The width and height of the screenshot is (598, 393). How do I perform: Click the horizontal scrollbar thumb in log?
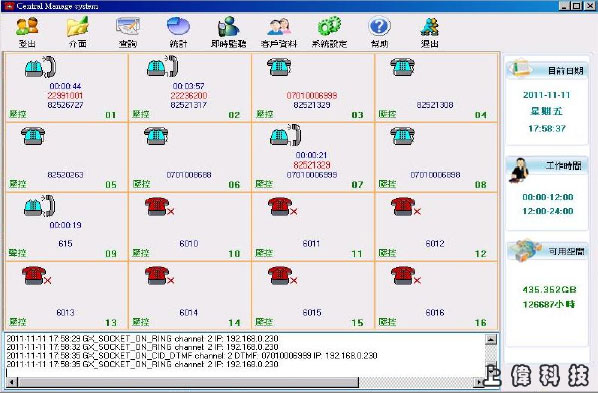coord(188,382)
